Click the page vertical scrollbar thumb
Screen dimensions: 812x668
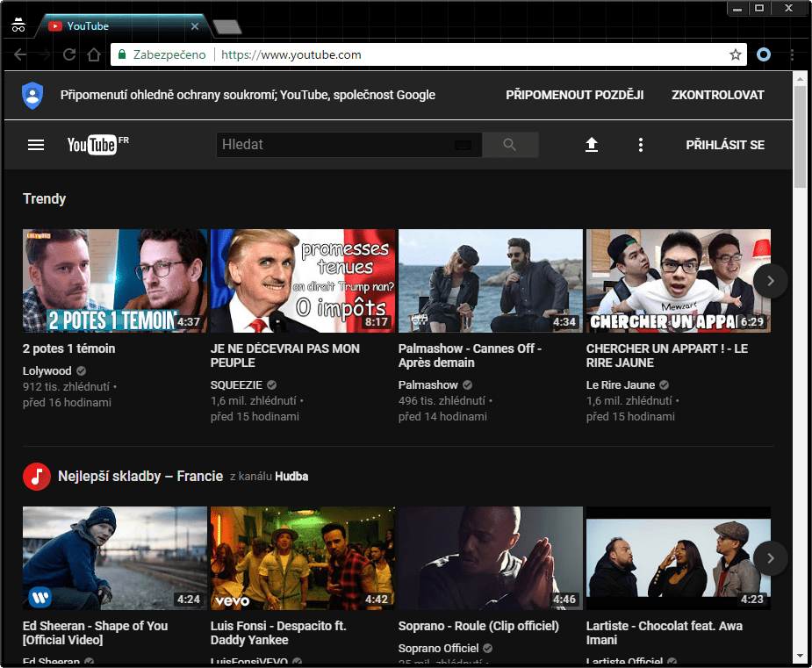(x=800, y=137)
